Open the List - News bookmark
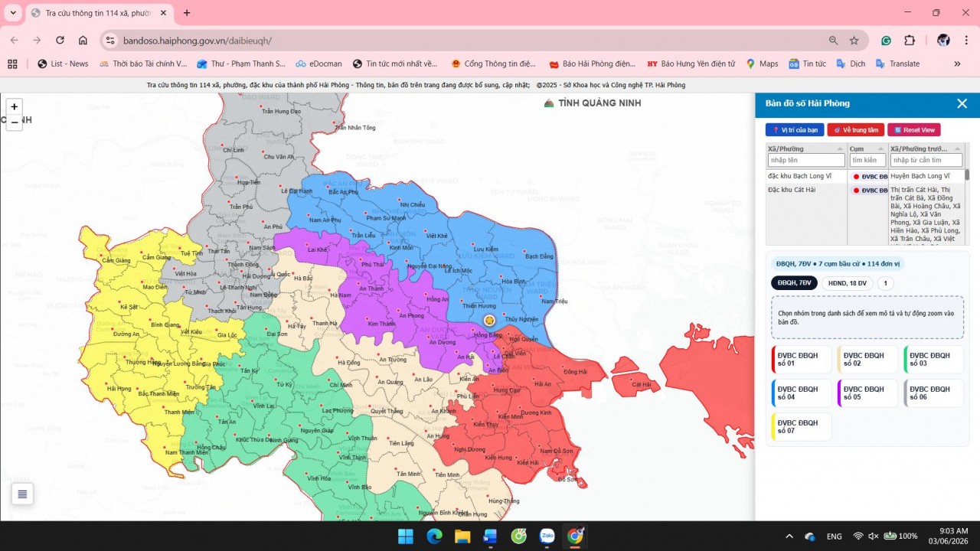Screen dimensions: 980x551 pyautogui.click(x=63, y=64)
